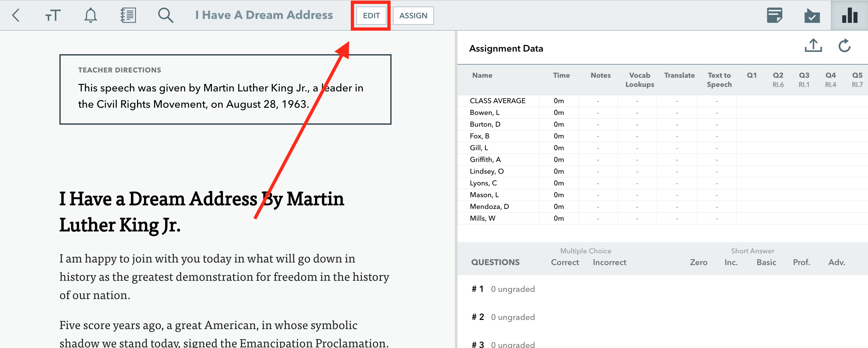This screenshot has height=348, width=868.
Task: Click the Q4 RI.4 column header
Action: (x=830, y=80)
